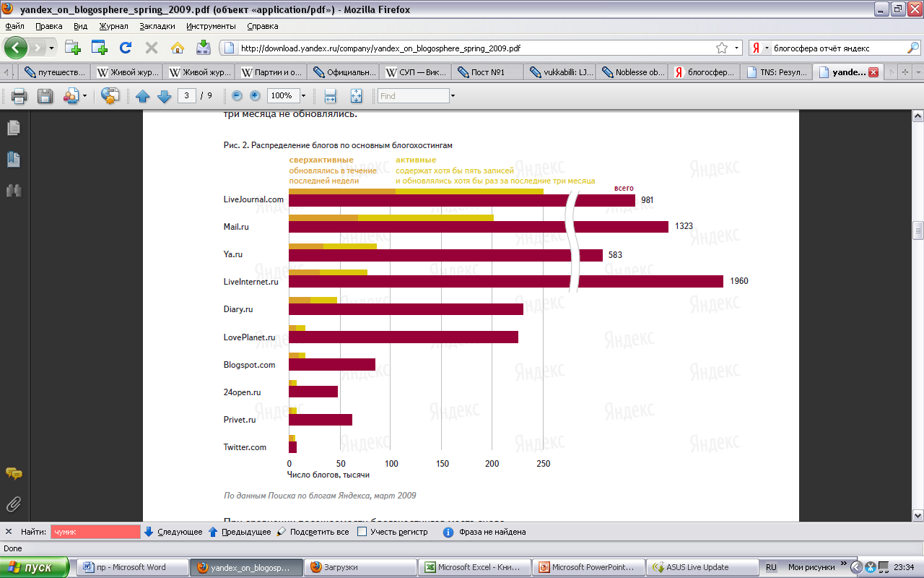Click the find bar field containing чумик

tap(95, 532)
